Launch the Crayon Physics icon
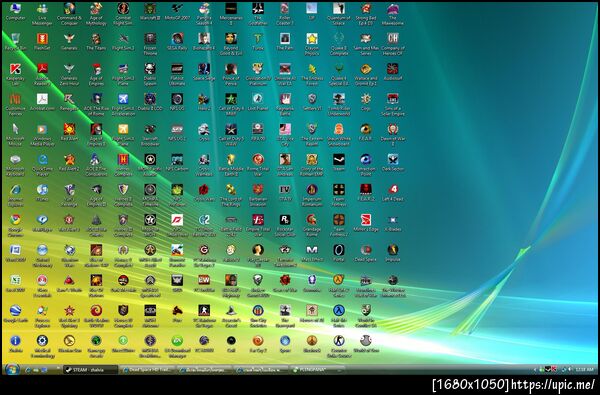This screenshot has width=600, height=395. click(312, 44)
